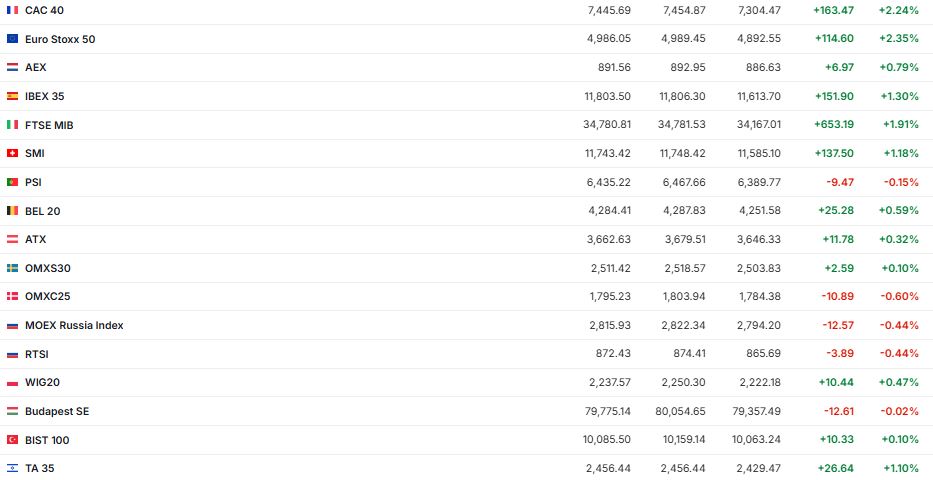This screenshot has width=933, height=480.
Task: Open the MOEX Russia Index link
Action: pos(74,326)
